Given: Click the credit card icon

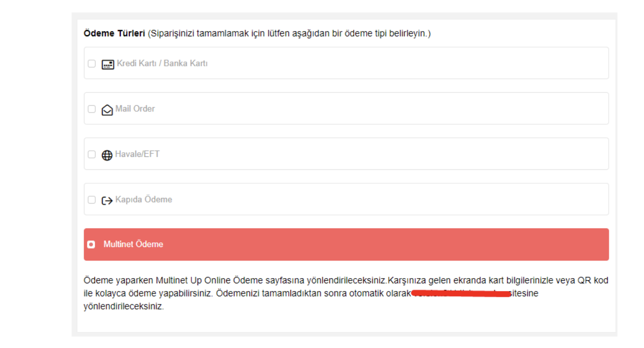Looking at the screenshot, I should point(107,64).
